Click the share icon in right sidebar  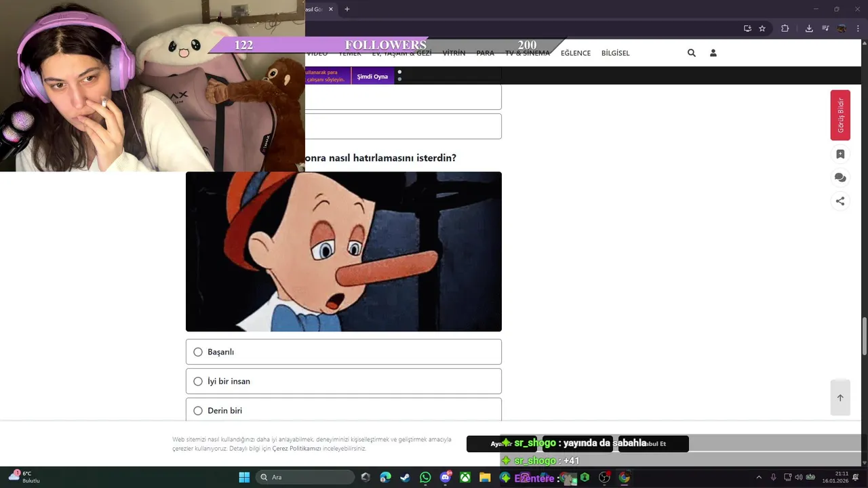click(x=840, y=201)
